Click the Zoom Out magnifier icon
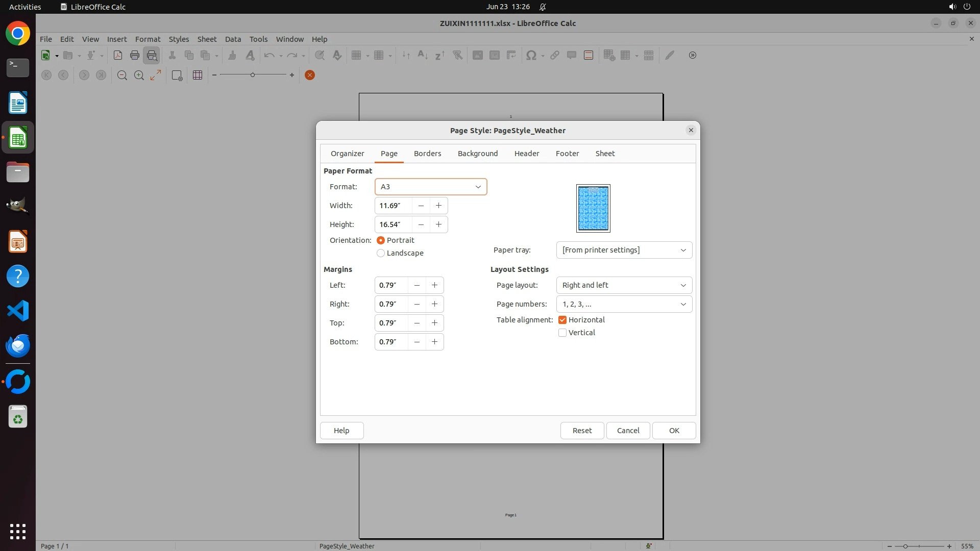Viewport: 980px width, 551px height. (122, 75)
